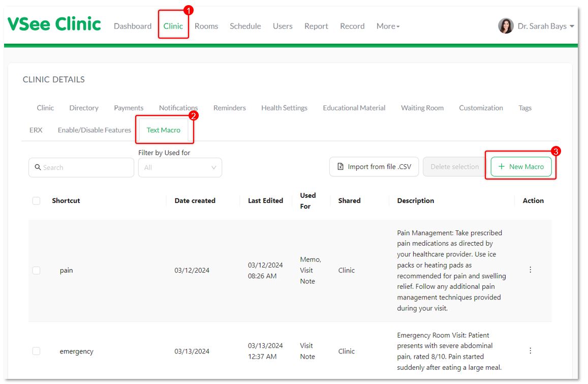Switch to Enable/Disable Features tab
588x384 pixels.
coord(95,130)
